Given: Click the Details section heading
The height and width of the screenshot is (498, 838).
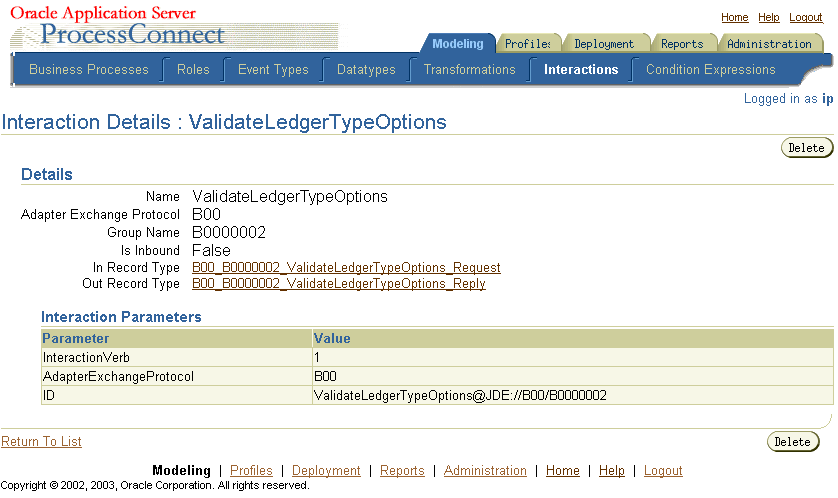Looking at the screenshot, I should (46, 175).
